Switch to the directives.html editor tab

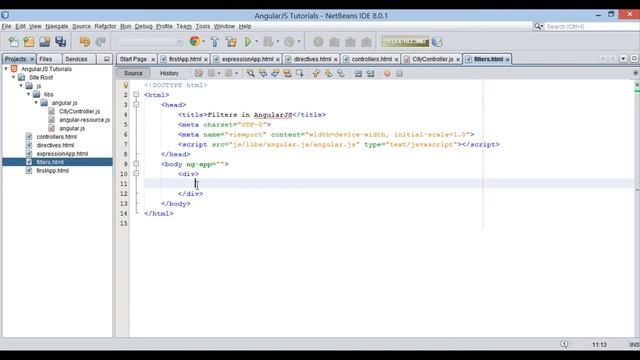point(312,59)
